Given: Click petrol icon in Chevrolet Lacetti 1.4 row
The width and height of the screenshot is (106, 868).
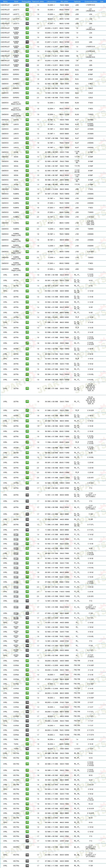Looking at the screenshot, I should click(27, 5).
